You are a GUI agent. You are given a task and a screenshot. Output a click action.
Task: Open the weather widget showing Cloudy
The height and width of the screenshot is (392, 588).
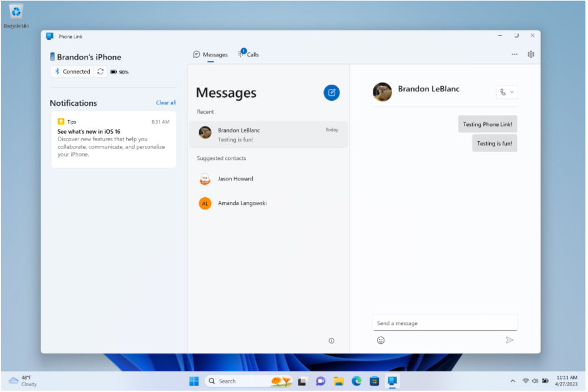point(24,382)
